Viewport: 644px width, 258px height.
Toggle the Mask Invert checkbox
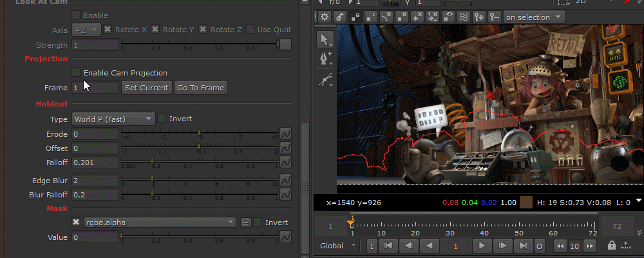[258, 222]
